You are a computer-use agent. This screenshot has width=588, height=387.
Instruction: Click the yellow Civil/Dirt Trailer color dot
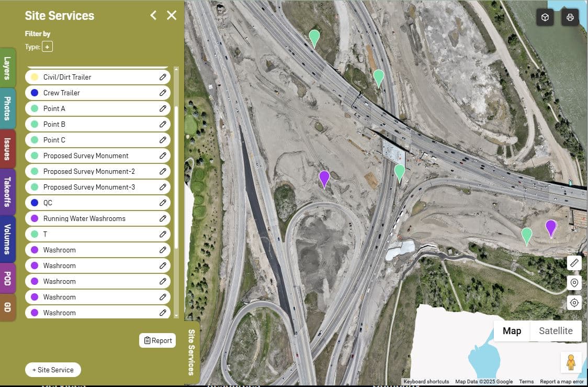(x=35, y=77)
